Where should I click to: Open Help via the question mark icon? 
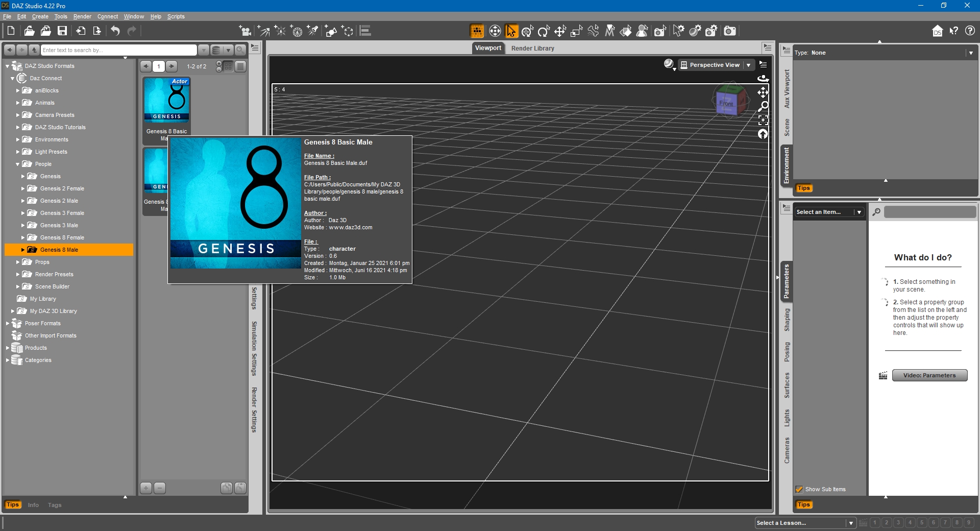[970, 31]
